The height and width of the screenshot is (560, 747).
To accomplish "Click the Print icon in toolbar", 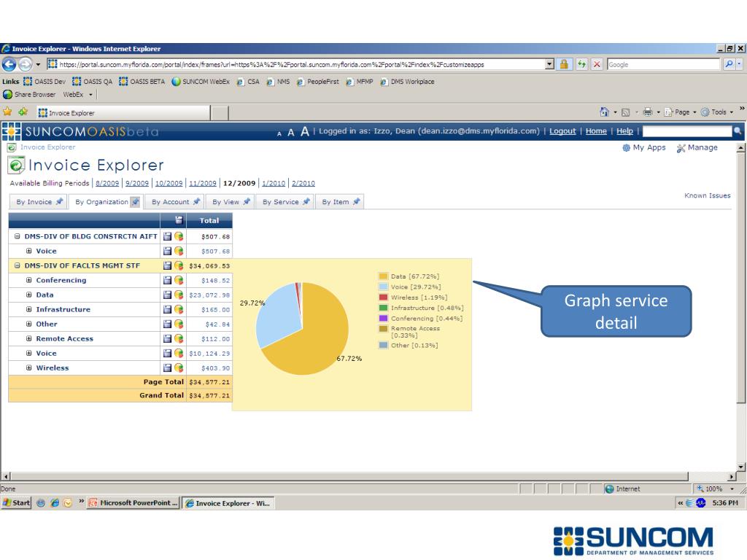I will point(648,112).
